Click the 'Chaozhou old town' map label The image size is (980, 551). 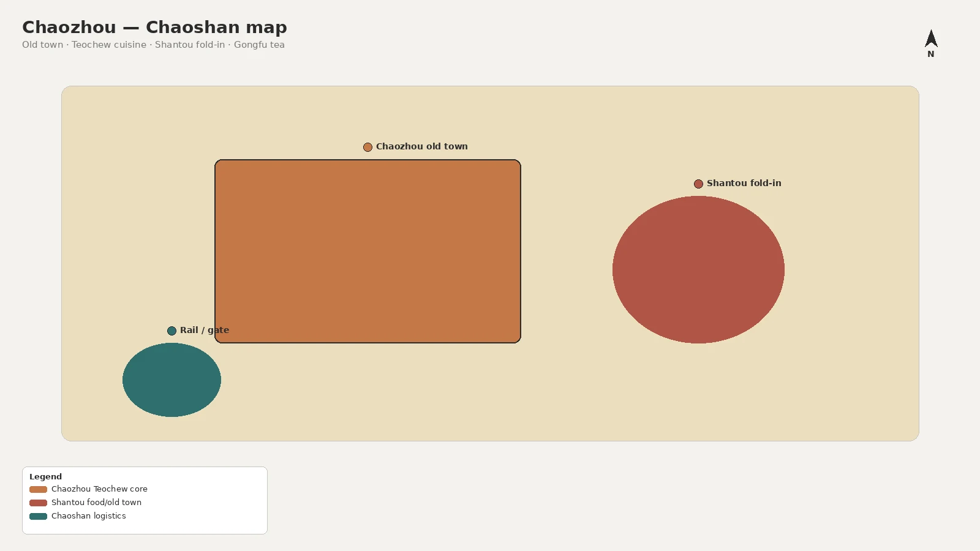coord(422,146)
